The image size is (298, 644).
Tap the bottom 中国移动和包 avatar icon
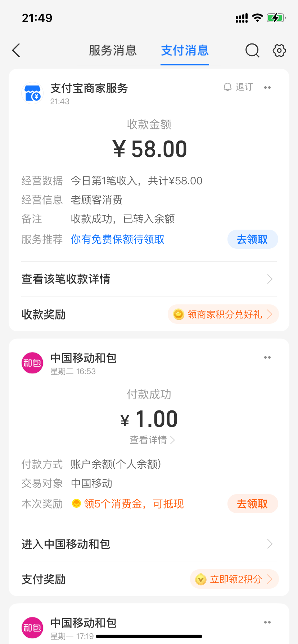[x=32, y=627]
